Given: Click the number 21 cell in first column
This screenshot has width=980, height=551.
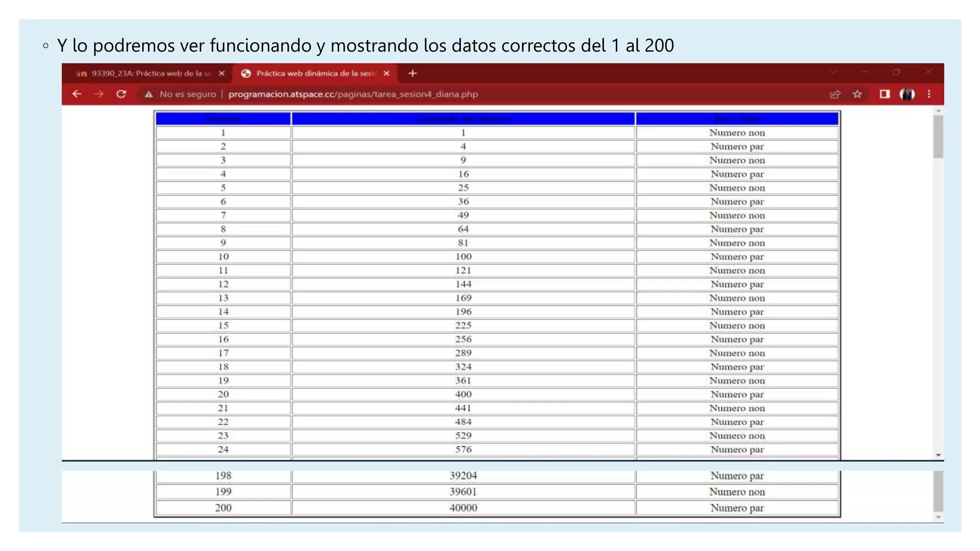Looking at the screenshot, I should click(x=223, y=408).
